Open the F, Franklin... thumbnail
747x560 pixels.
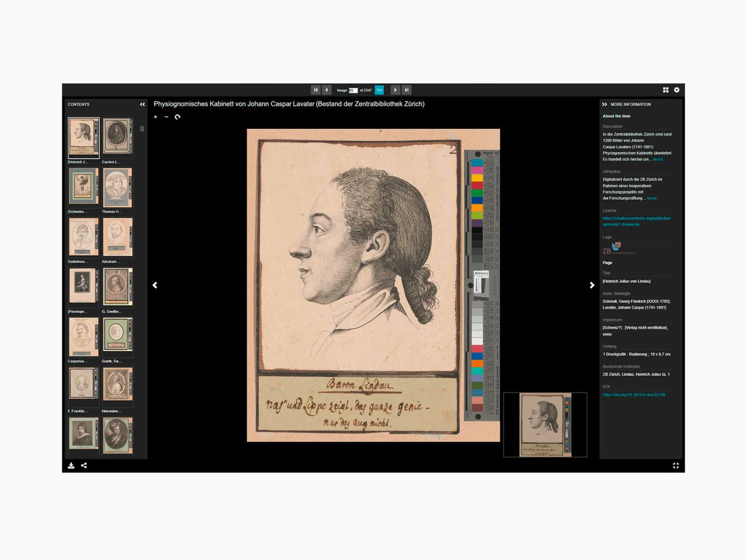pyautogui.click(x=83, y=386)
